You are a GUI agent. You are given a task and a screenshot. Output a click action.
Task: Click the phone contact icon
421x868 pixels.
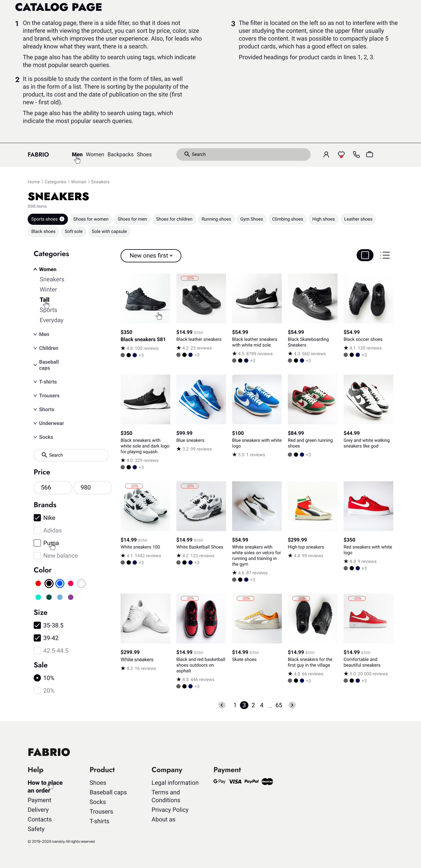pos(356,154)
